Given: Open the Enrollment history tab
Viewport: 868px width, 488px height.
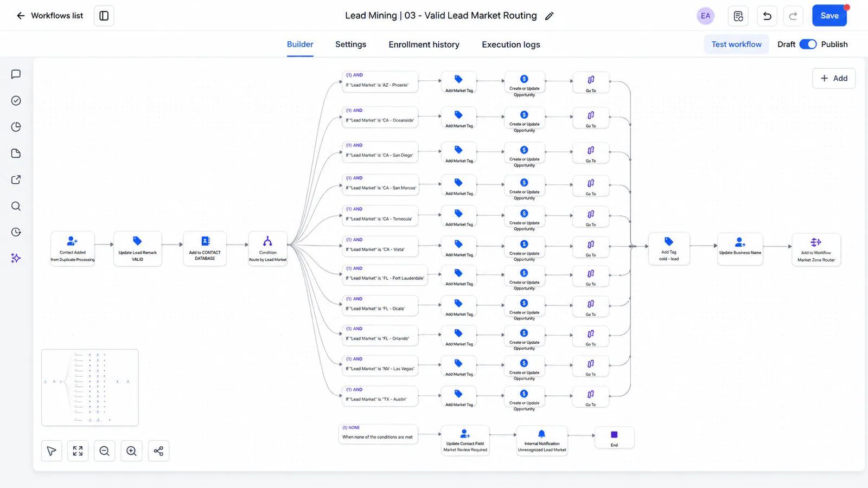Looking at the screenshot, I should click(x=424, y=44).
